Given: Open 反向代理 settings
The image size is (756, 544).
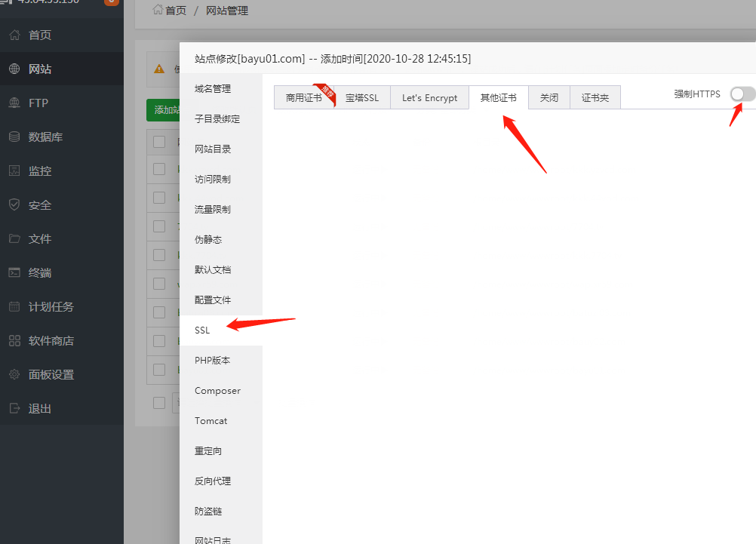Looking at the screenshot, I should click(221, 481).
